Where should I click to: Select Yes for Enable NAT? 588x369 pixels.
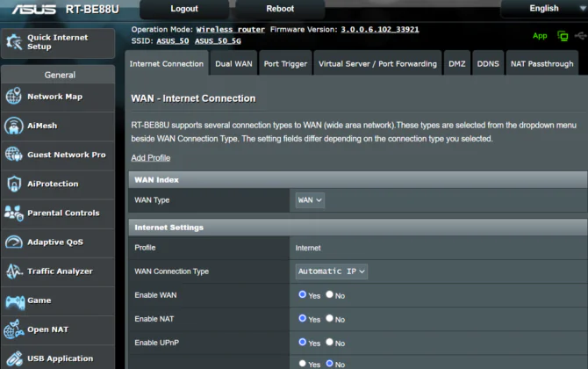pyautogui.click(x=302, y=318)
